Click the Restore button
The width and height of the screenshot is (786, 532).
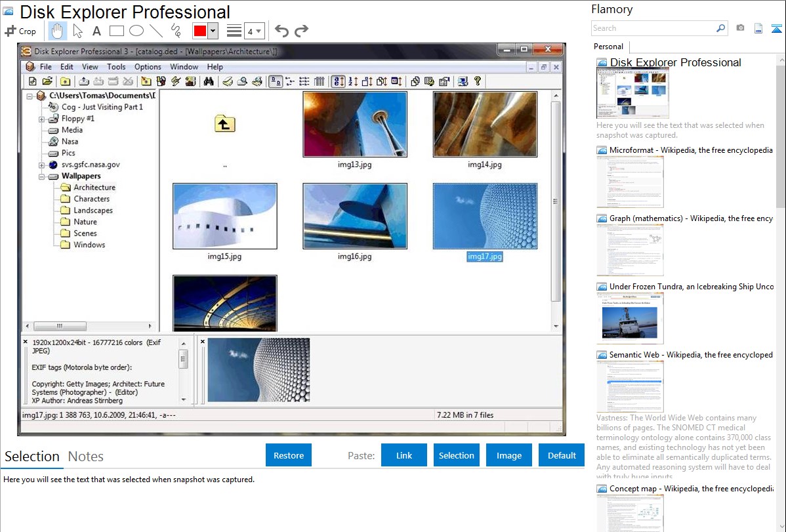click(289, 455)
